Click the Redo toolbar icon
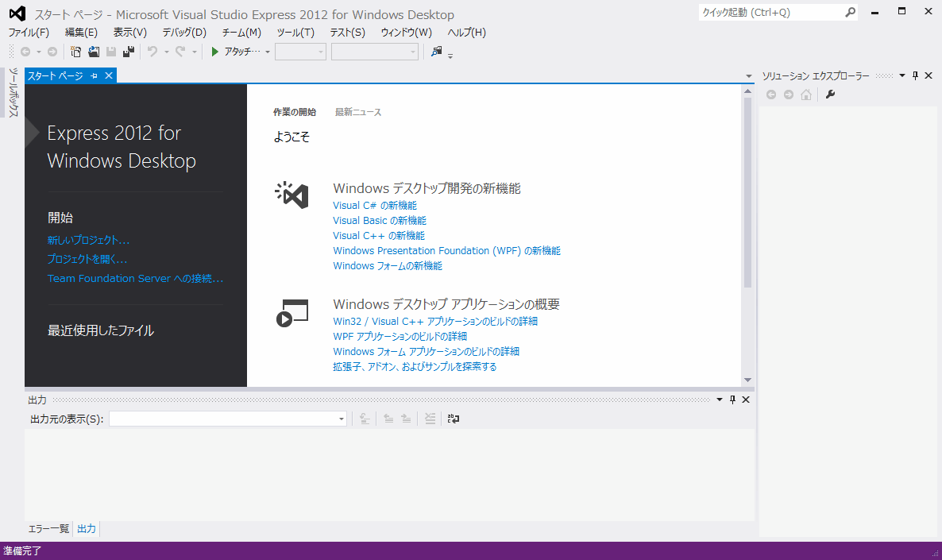Viewport: 942px width, 560px height. pyautogui.click(x=180, y=52)
